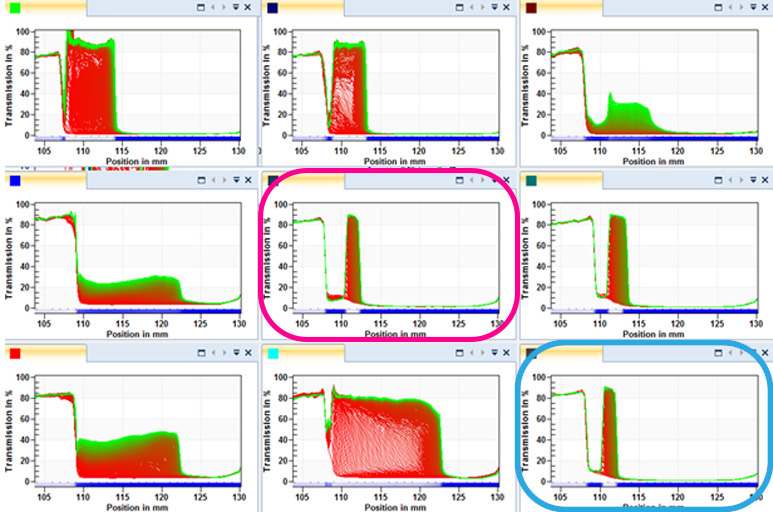This screenshot has width=773, height=512.
Task: Open the dropdown arrow in the bright blue-swatch panel
Action: click(x=236, y=180)
